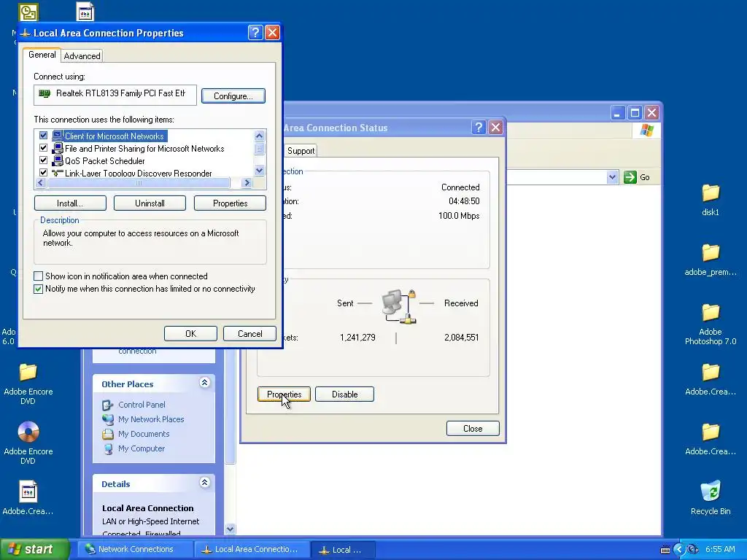Click the network activity computers icon
This screenshot has height=560, width=747.
(399, 307)
